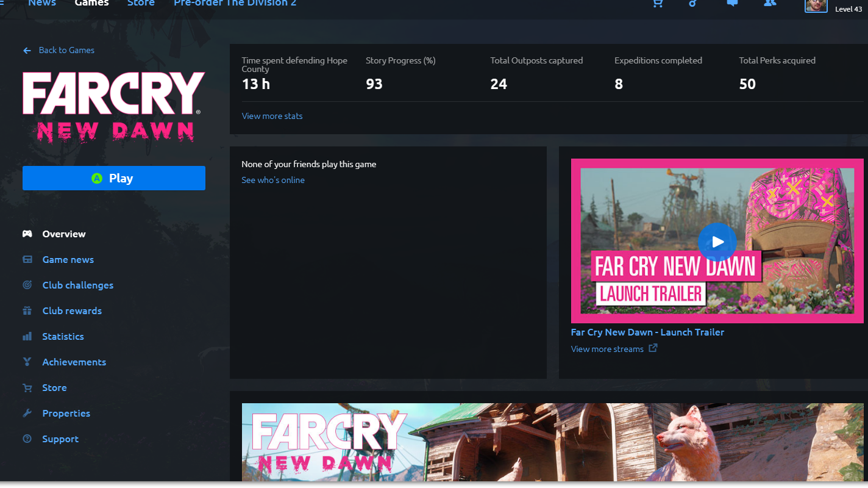Viewport: 868px width, 488px height.
Task: Click the 13 h time spent value
Action: point(256,84)
